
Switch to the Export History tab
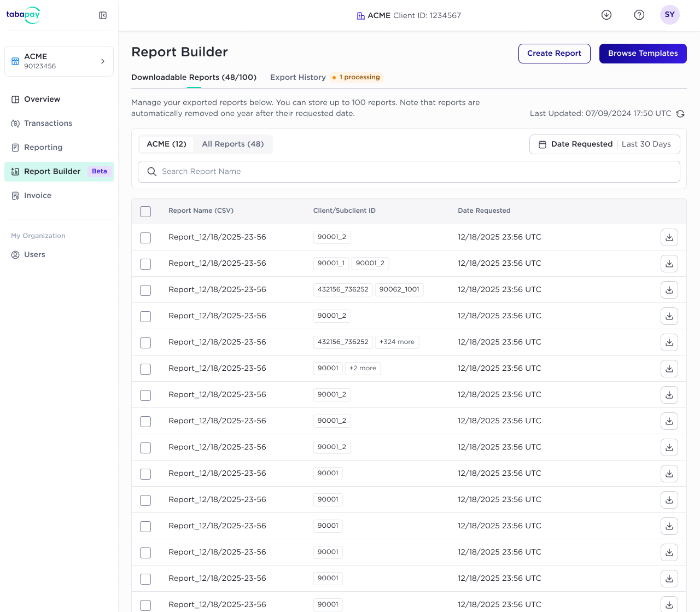click(x=298, y=77)
